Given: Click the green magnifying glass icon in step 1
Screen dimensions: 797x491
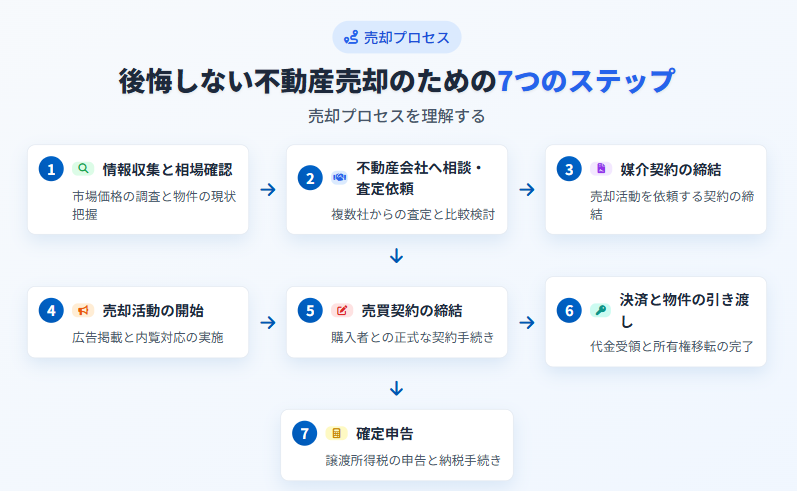Looking at the screenshot, I should 83,169.
